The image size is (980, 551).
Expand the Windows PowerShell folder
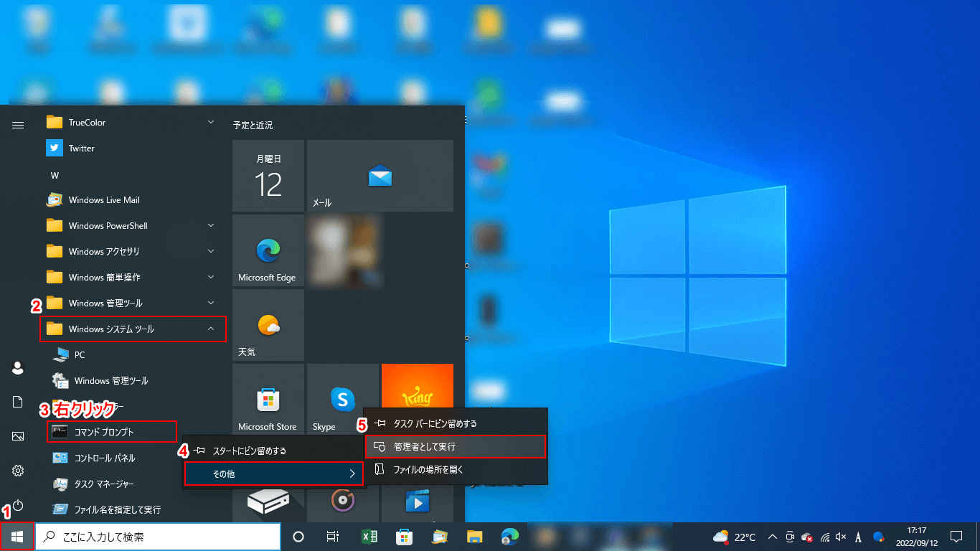point(133,225)
